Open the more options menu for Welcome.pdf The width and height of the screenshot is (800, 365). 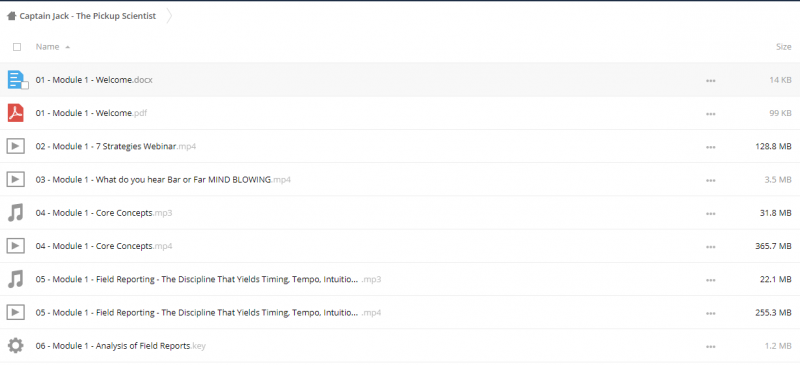coord(710,114)
